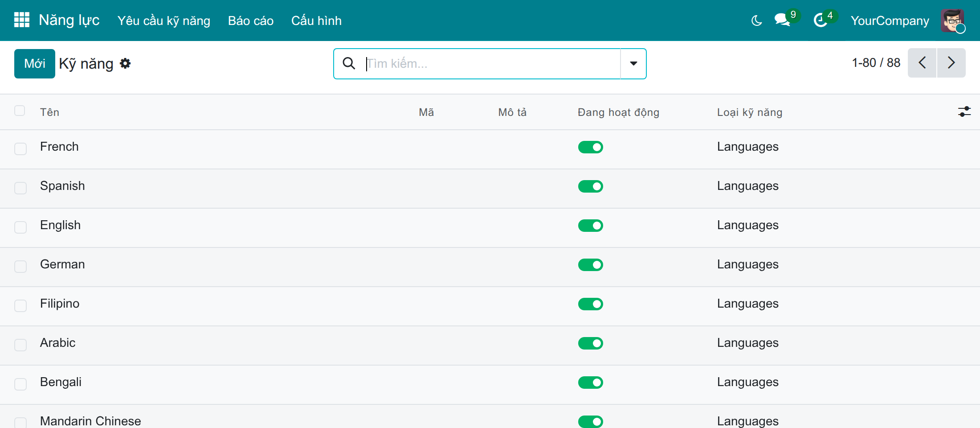Expand search filter options dropdown arrow
The image size is (980, 428).
(633, 64)
